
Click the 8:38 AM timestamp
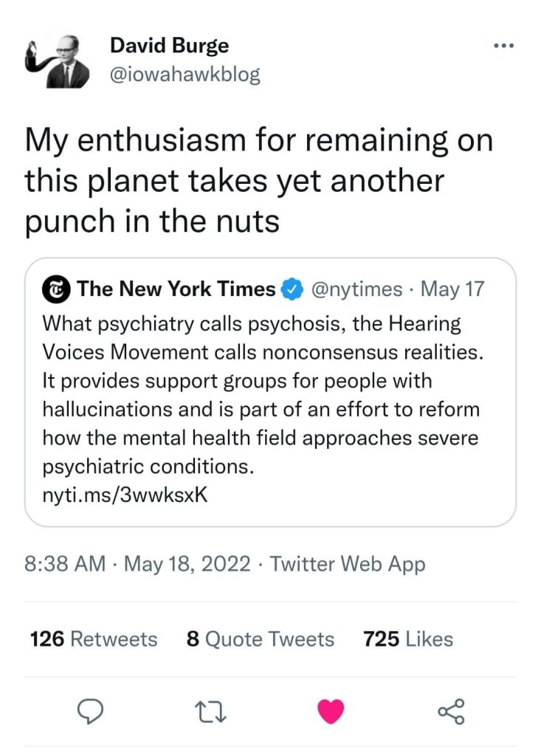click(65, 565)
